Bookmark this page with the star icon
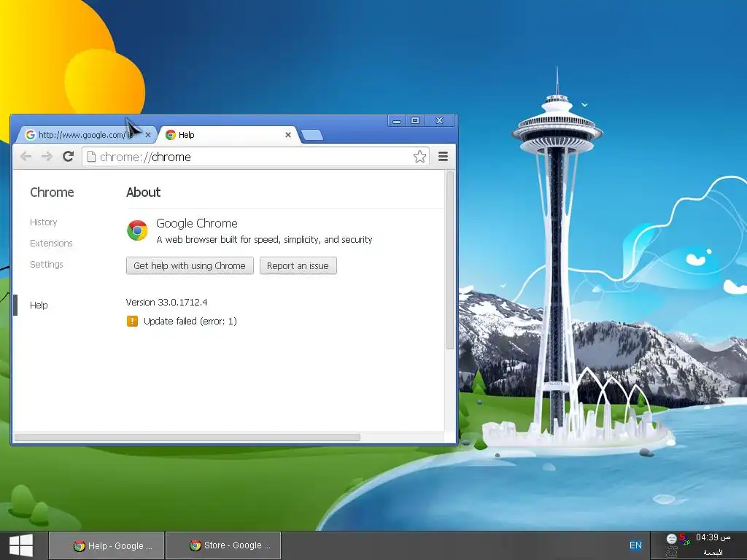Image resolution: width=747 pixels, height=560 pixels. point(419,156)
